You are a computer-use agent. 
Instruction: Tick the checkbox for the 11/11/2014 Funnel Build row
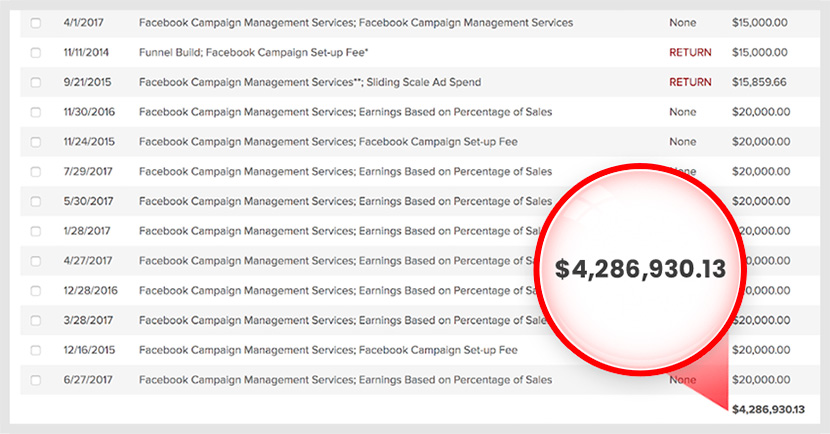tap(36, 52)
